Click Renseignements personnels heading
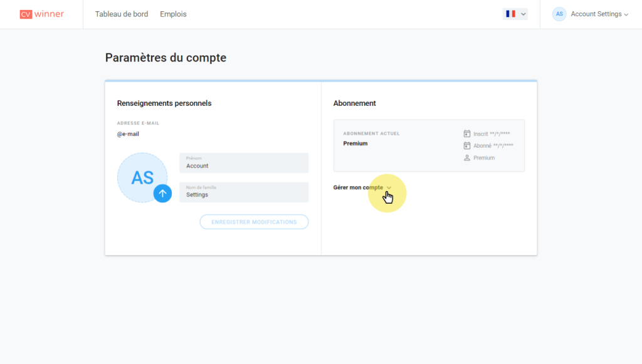This screenshot has width=642, height=364. point(164,103)
